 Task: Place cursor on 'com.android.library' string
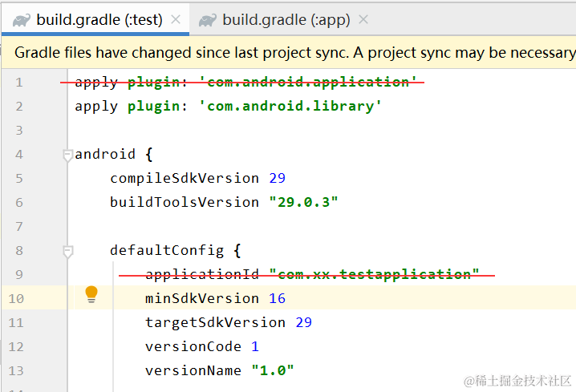(x=290, y=107)
